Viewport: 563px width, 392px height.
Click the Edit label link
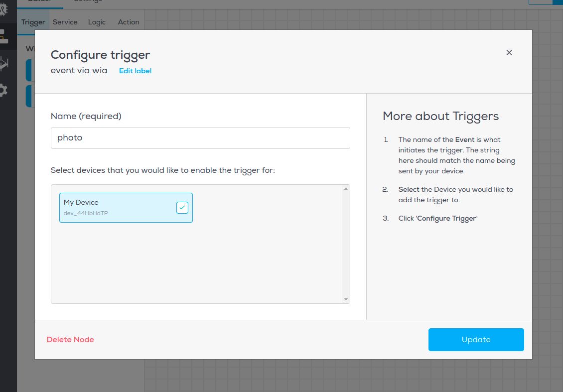[x=136, y=71]
